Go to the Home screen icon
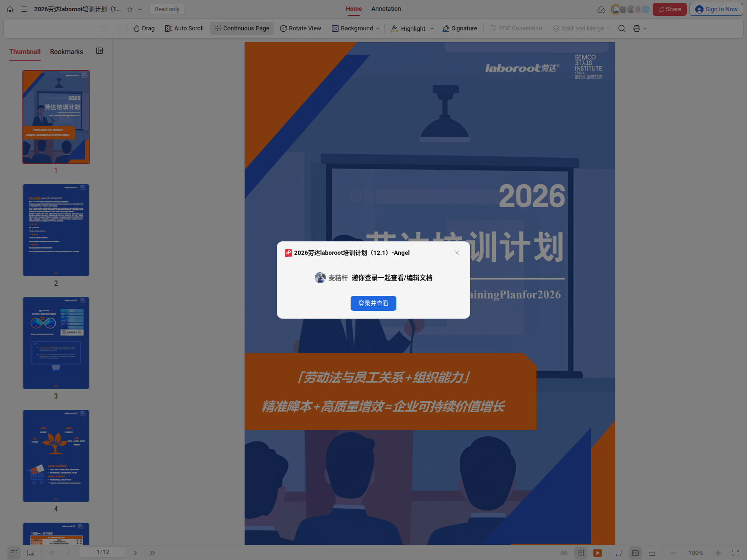This screenshot has height=560, width=747. (x=10, y=9)
